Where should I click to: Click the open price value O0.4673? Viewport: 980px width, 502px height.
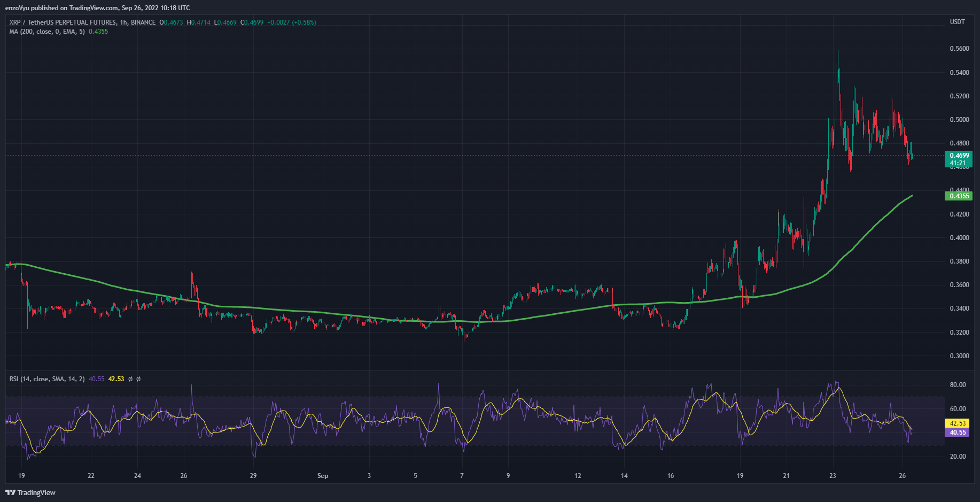coord(171,22)
